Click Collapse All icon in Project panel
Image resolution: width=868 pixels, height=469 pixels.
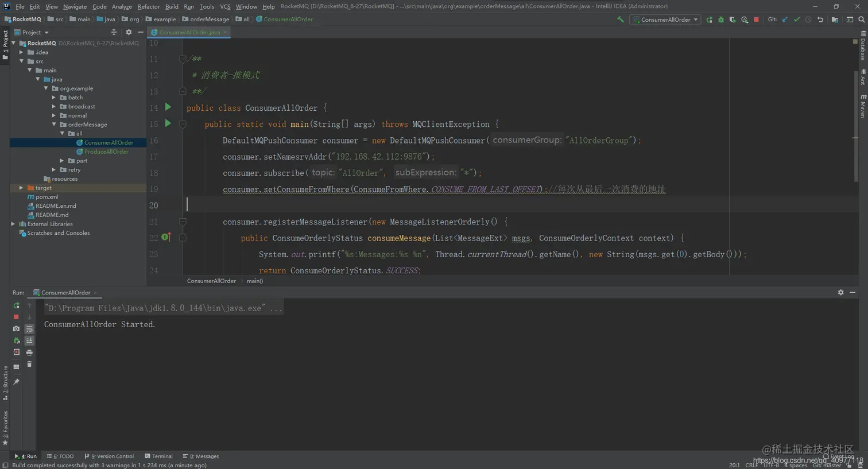click(x=114, y=32)
